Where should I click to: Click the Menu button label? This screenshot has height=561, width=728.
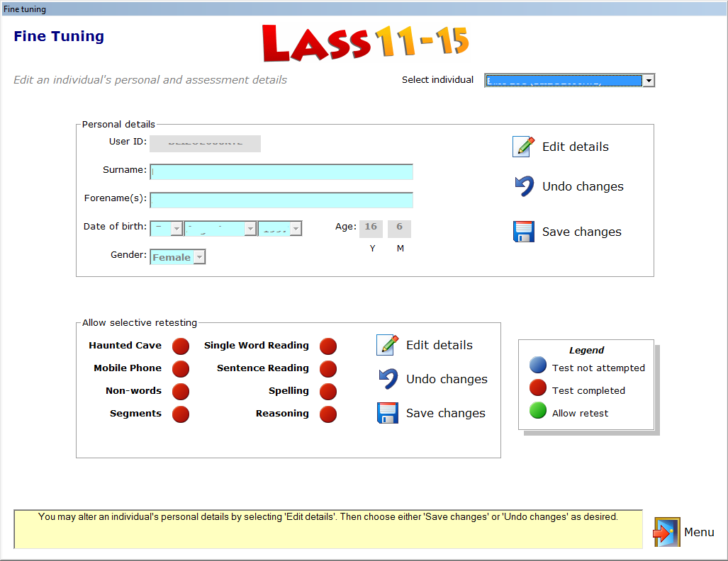[699, 532]
